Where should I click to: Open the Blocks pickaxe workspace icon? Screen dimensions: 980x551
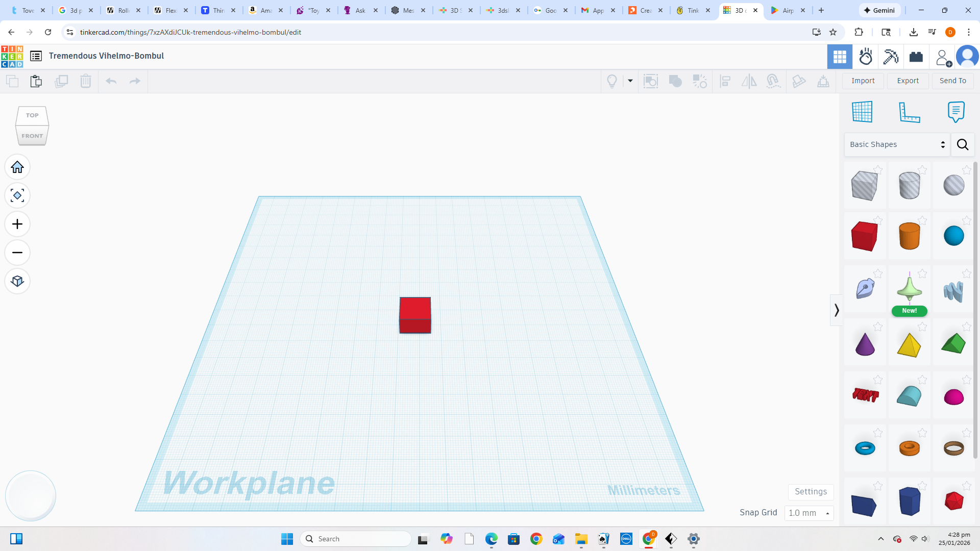[x=891, y=57]
